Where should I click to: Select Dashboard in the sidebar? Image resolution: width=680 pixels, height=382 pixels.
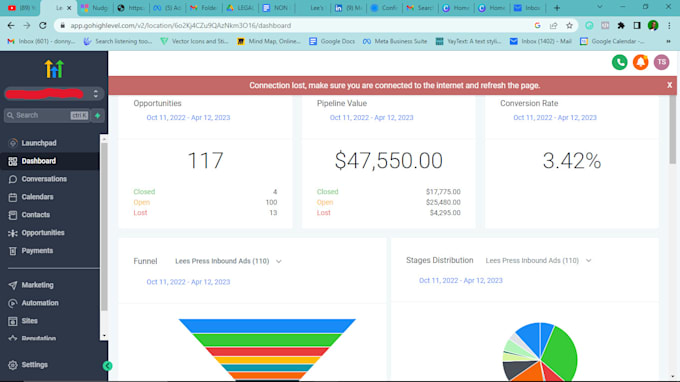(50, 161)
